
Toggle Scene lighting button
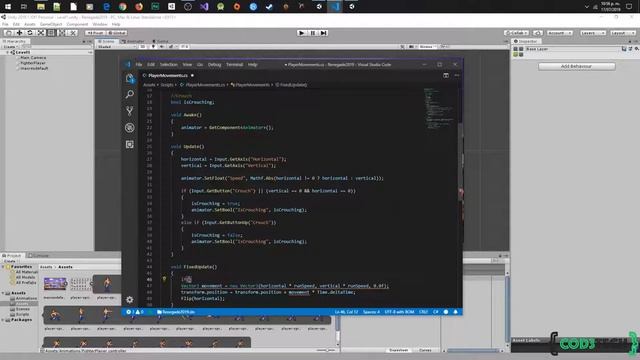coord(153,47)
